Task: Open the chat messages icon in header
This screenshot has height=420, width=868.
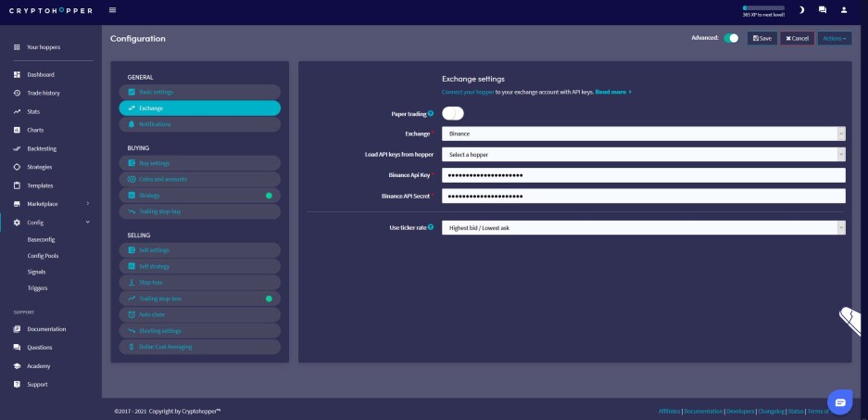Action: click(x=823, y=10)
